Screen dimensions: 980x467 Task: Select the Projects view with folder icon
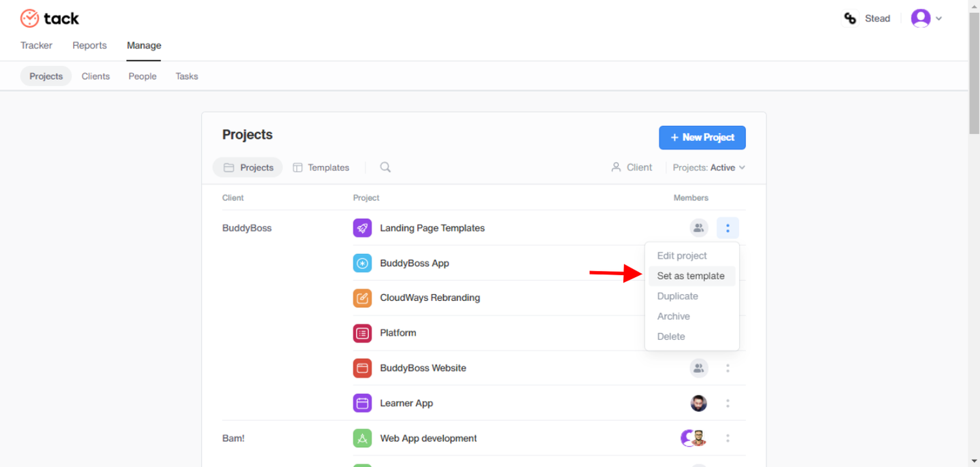pos(248,167)
